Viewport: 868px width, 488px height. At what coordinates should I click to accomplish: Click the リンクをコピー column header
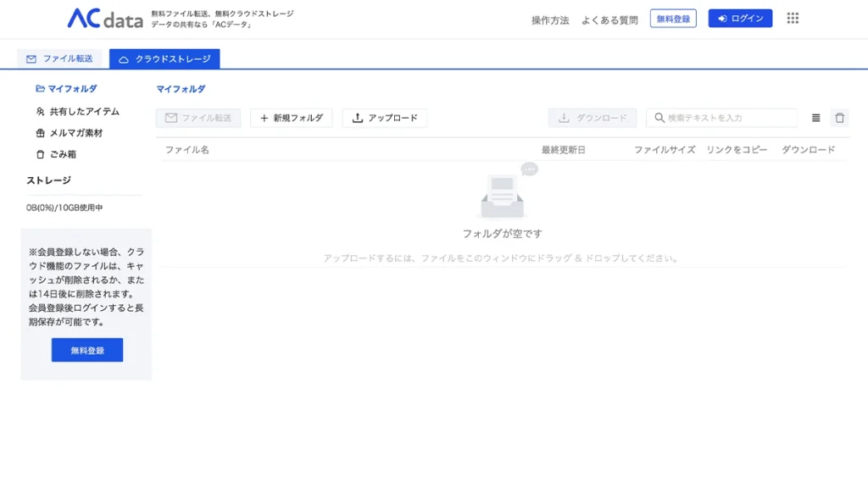(x=737, y=150)
